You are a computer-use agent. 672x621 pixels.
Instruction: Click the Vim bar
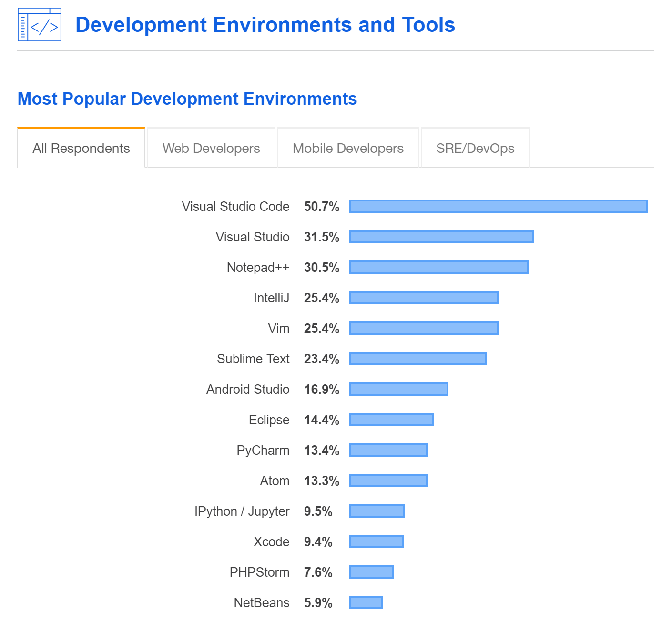[x=424, y=328]
